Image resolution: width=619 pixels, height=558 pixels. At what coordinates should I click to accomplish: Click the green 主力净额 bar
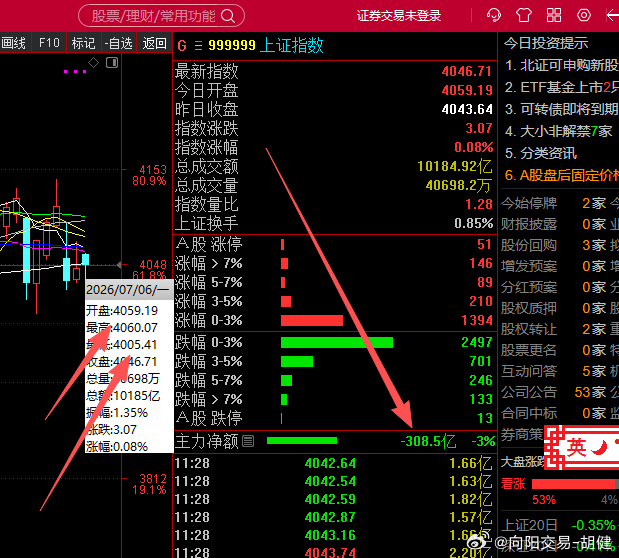tap(302, 441)
